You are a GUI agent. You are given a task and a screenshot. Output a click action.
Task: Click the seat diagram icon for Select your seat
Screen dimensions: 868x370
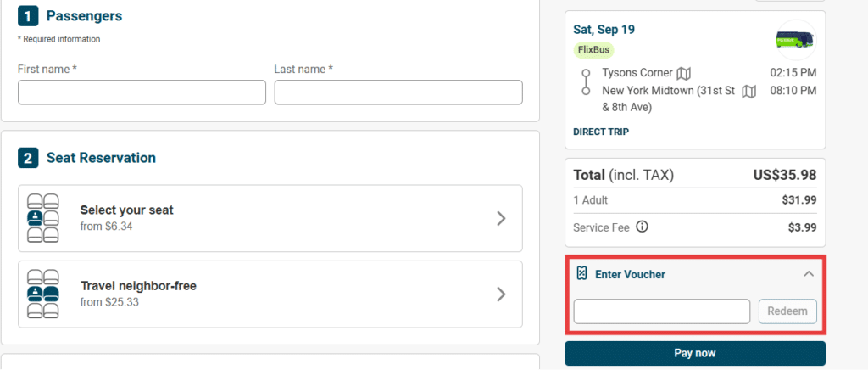point(42,218)
